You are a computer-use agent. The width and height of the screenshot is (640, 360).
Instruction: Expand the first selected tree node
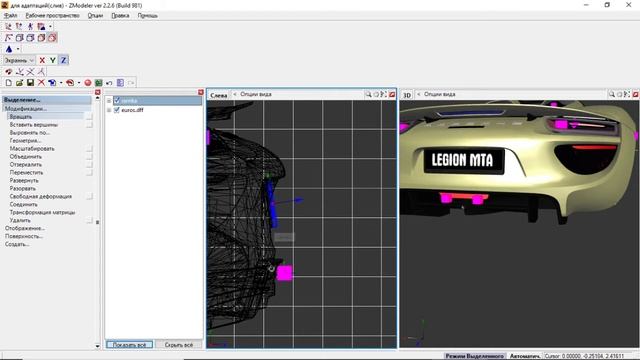tap(109, 100)
